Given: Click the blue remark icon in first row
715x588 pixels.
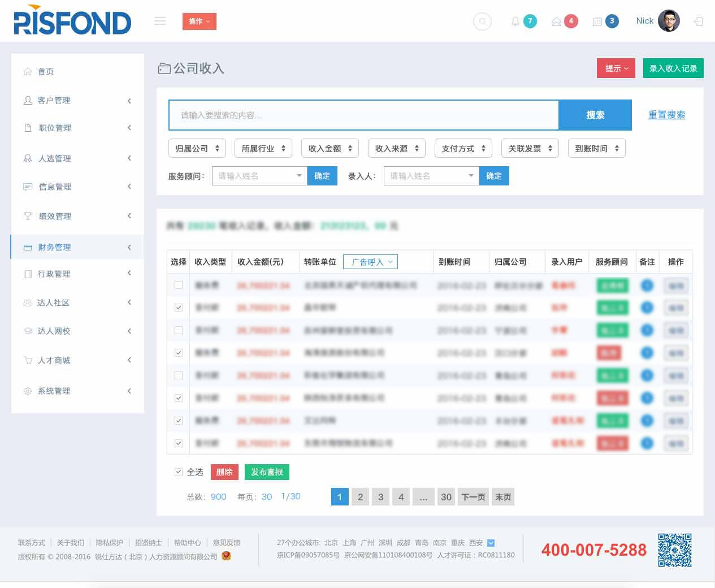Looking at the screenshot, I should tap(647, 286).
